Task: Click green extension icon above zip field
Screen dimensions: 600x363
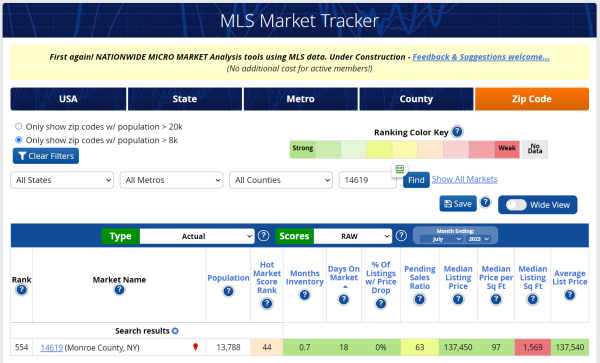Action: pyautogui.click(x=399, y=169)
